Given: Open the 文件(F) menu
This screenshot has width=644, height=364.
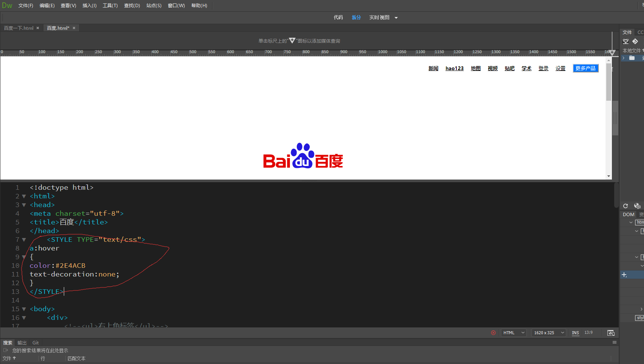Looking at the screenshot, I should coord(26,6).
